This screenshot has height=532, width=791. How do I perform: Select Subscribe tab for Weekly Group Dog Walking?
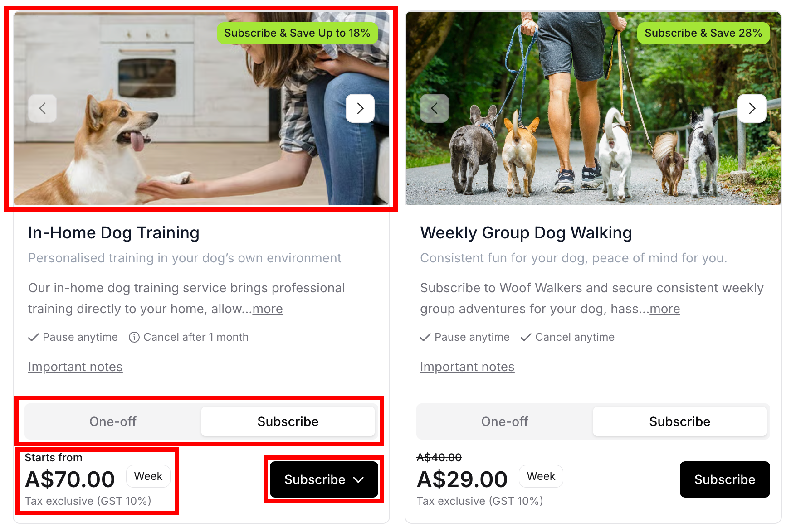[x=680, y=421]
